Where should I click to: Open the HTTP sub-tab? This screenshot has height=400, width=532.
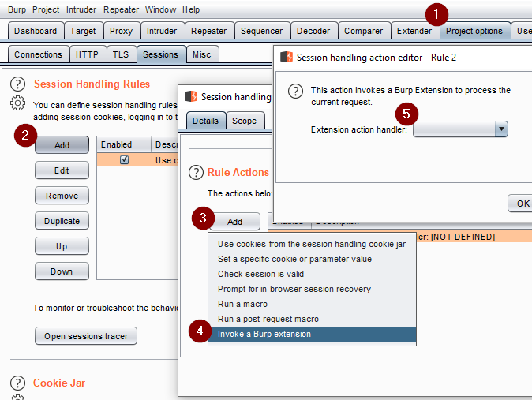coord(87,54)
